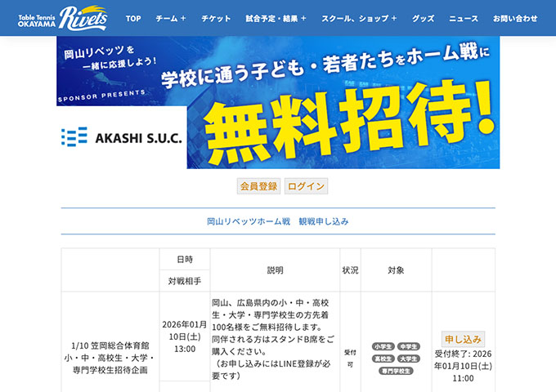Image resolution: width=556 pixels, height=392 pixels.
Task: Click the 岡山リベッツホーム戦 観戦申し込み heading
Action: [278, 221]
